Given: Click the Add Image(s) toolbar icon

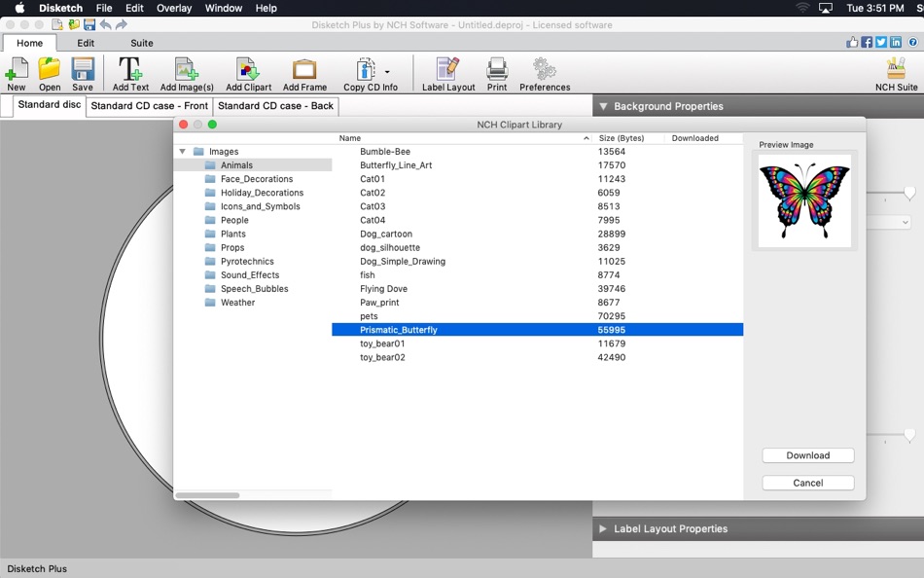Looking at the screenshot, I should tap(187, 74).
